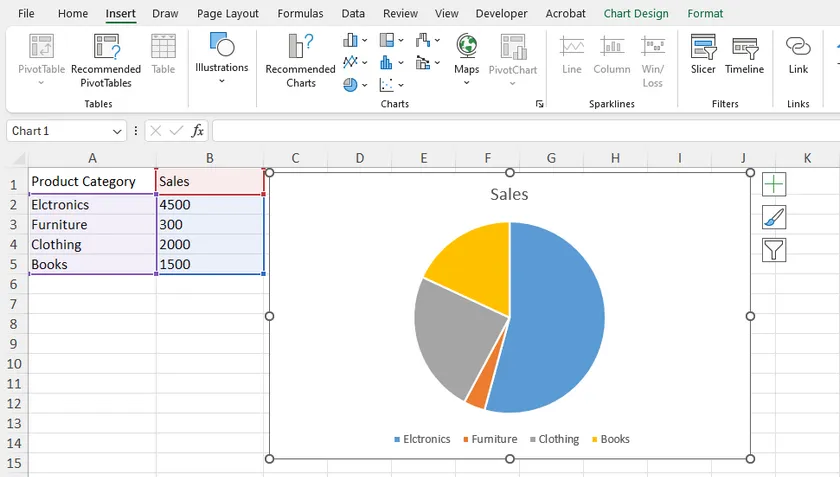Insert a statistic chart
Viewport: 840px width, 477px height.
pyautogui.click(x=386, y=63)
